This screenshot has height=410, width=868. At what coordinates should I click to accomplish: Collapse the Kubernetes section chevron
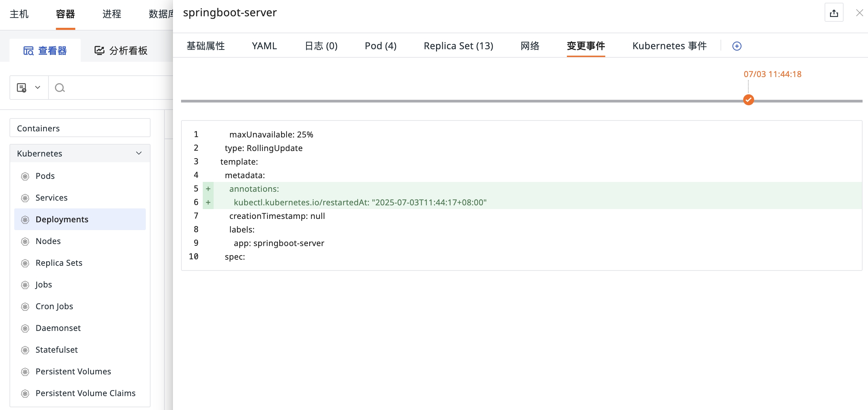(x=139, y=153)
